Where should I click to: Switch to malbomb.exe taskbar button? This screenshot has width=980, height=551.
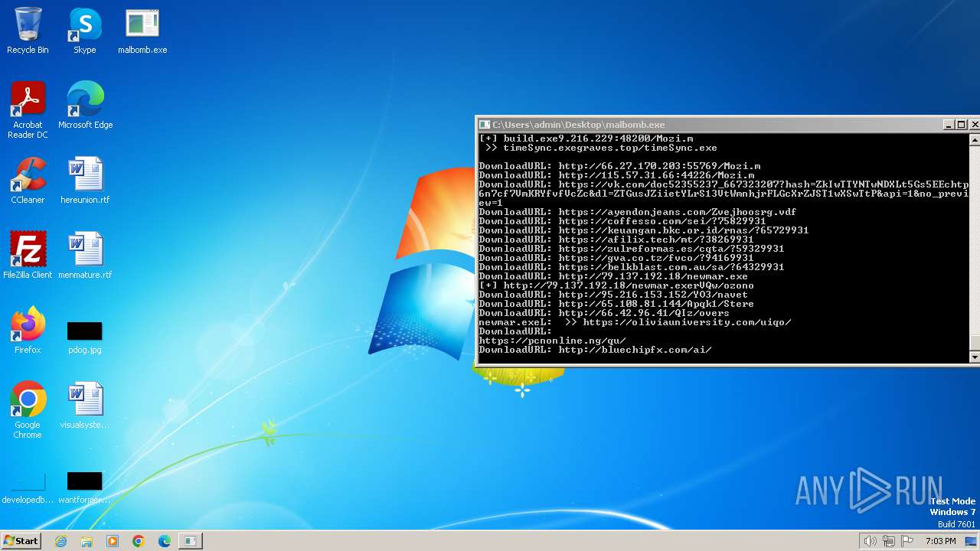190,541
